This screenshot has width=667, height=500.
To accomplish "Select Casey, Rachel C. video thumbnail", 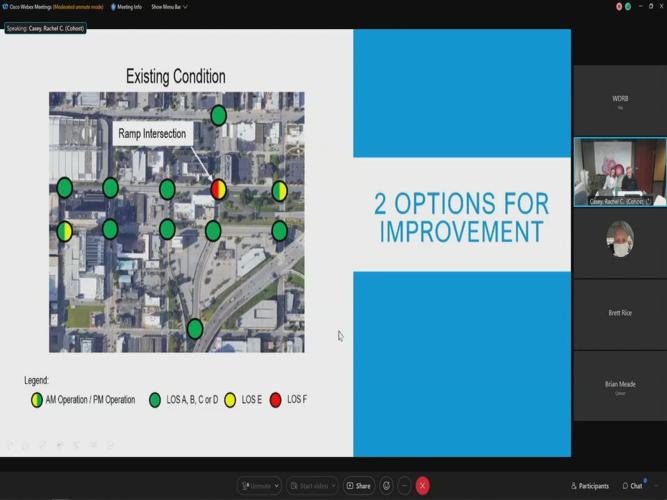I will coord(620,172).
